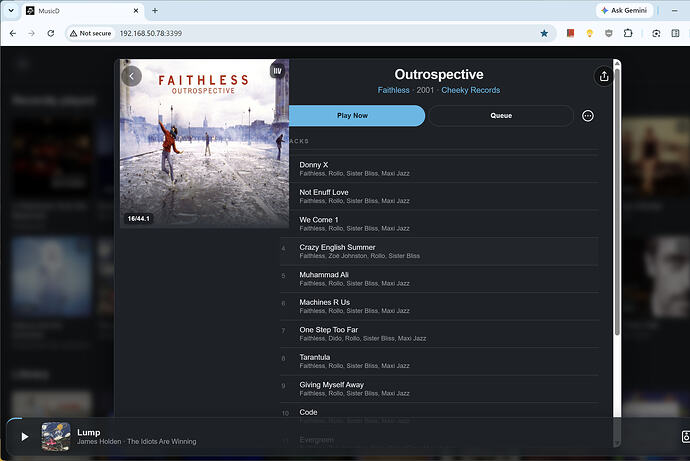The image size is (690, 461).
Task: Open the Faithless artist link
Action: [393, 90]
